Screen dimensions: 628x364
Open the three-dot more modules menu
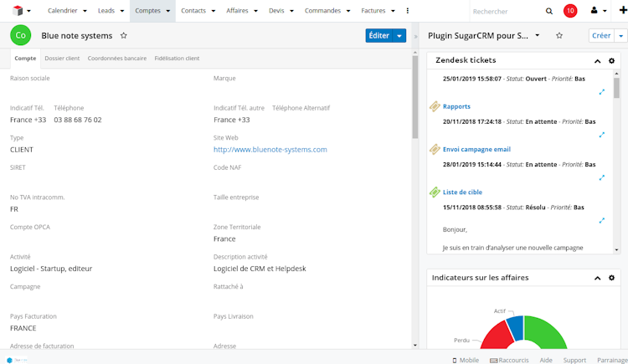pos(407,11)
